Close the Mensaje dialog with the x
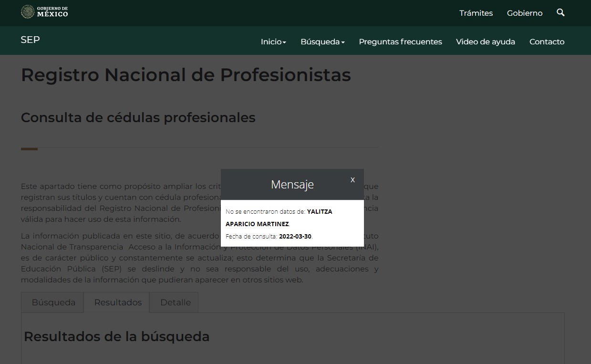Image resolution: width=591 pixels, height=364 pixels. click(x=353, y=179)
